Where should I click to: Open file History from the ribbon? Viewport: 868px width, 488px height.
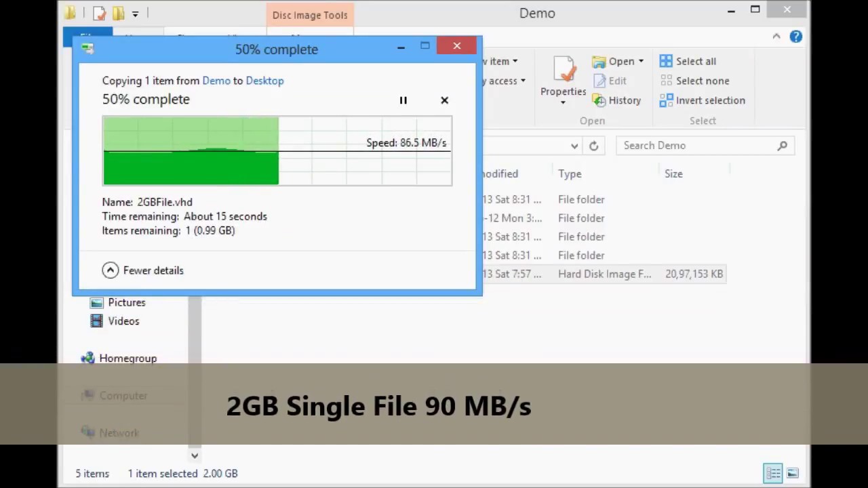pos(616,100)
